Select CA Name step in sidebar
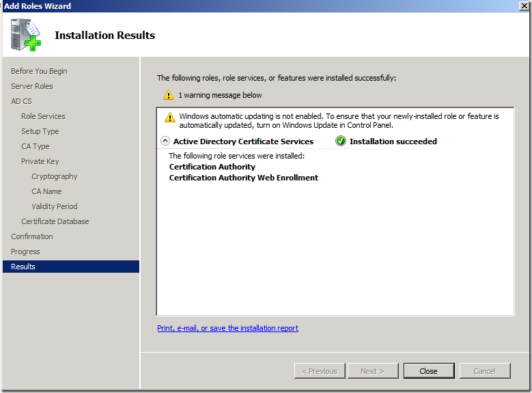The width and height of the screenshot is (532, 393). [47, 191]
